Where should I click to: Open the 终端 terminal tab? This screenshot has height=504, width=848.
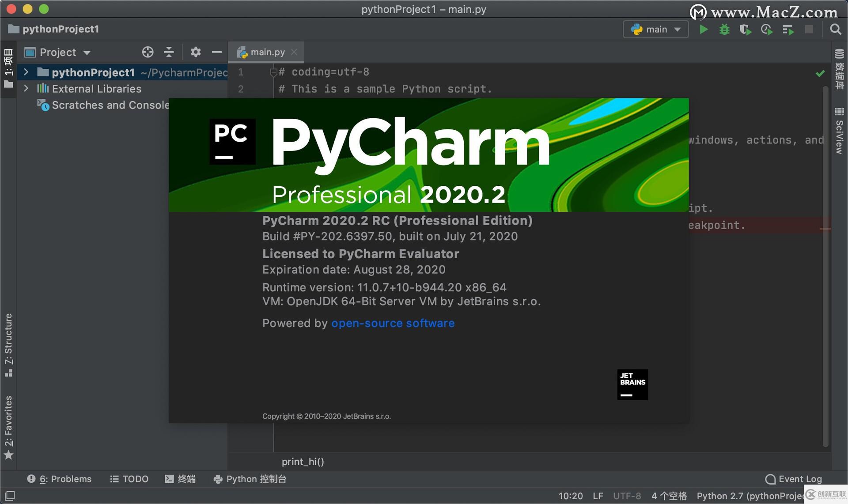(180, 479)
